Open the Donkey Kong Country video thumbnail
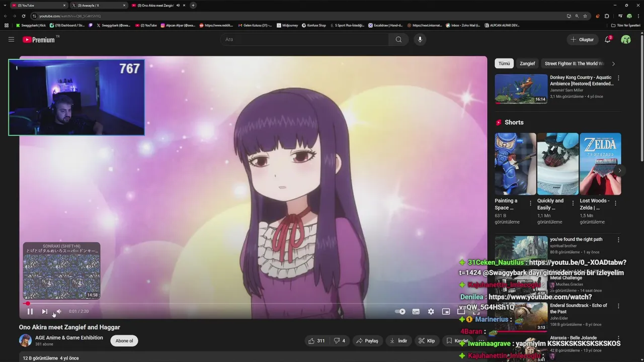644x362 pixels. click(x=521, y=89)
